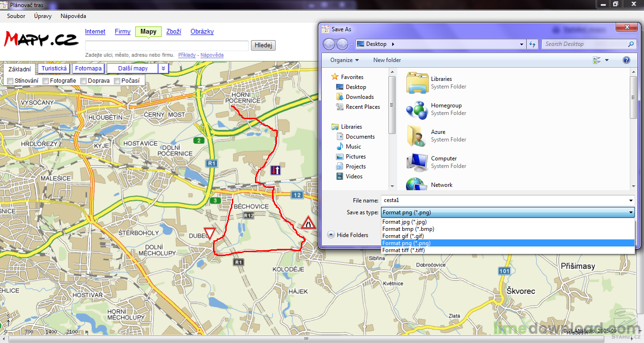Open the Soubor menu
644x343 pixels.
[x=16, y=16]
